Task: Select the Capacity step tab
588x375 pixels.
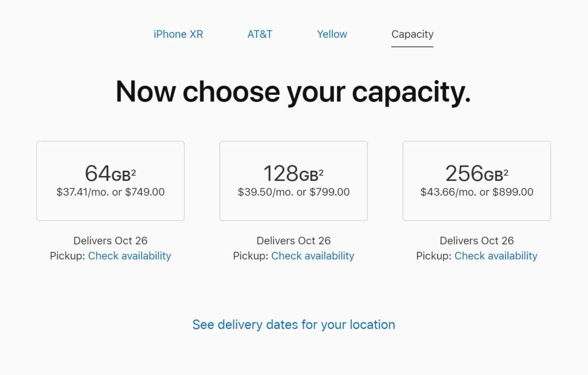Action: click(x=412, y=34)
